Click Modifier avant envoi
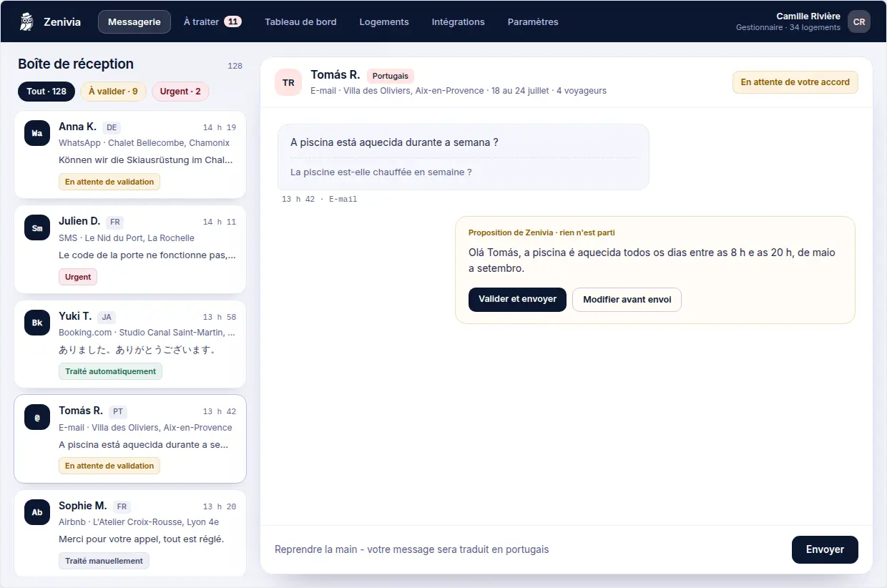The image size is (887, 588). (x=627, y=300)
